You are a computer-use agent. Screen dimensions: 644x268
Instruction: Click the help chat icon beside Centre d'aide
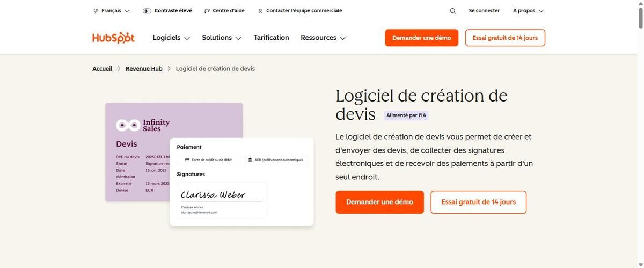pyautogui.click(x=207, y=11)
